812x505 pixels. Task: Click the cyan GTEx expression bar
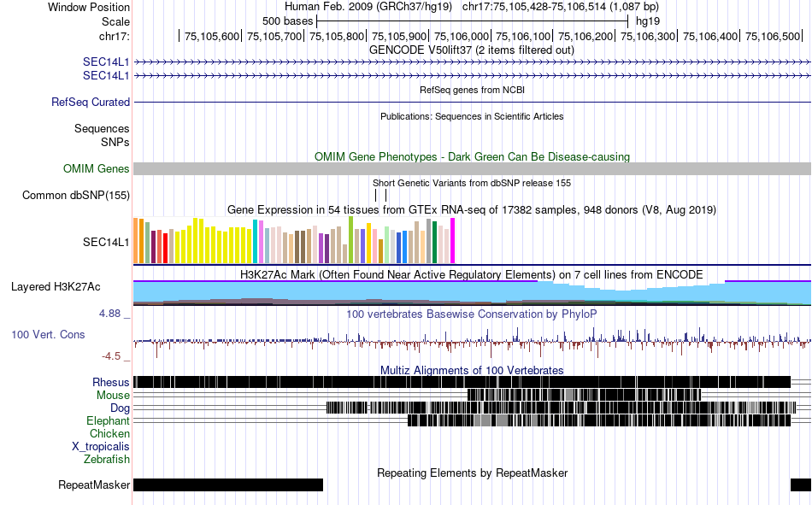click(x=256, y=242)
